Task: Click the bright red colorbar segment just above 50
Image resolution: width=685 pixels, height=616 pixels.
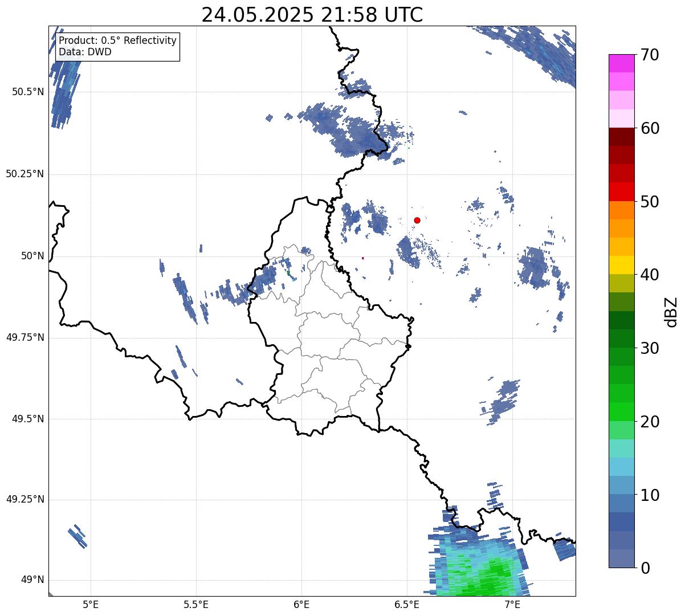Action: pyautogui.click(x=622, y=191)
